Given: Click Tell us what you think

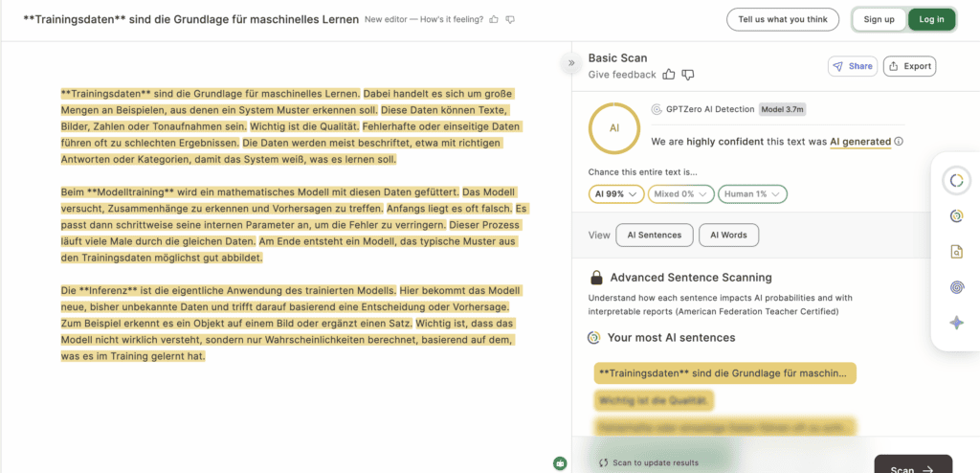Looking at the screenshot, I should (783, 19).
